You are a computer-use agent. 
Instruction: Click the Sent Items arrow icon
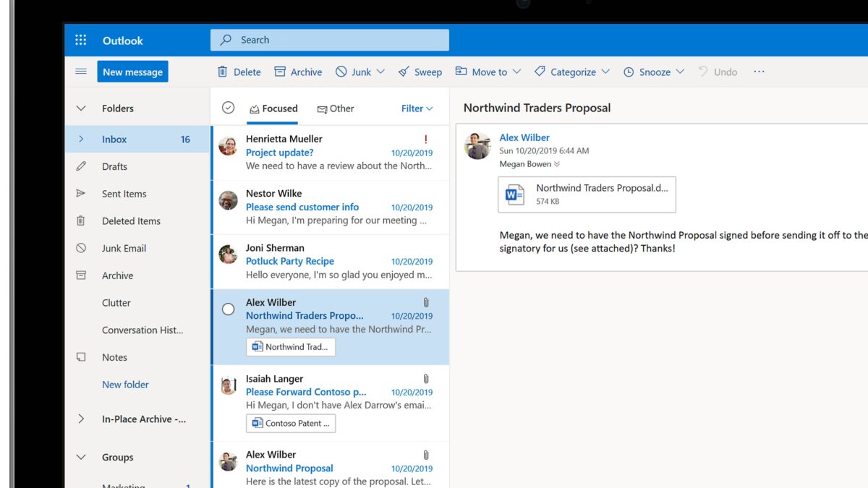[81, 194]
